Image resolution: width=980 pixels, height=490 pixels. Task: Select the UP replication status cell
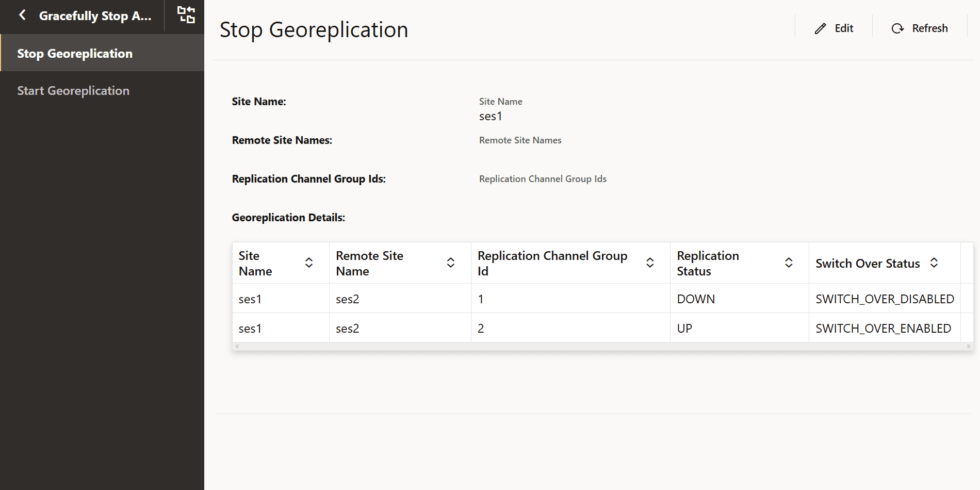tap(739, 328)
